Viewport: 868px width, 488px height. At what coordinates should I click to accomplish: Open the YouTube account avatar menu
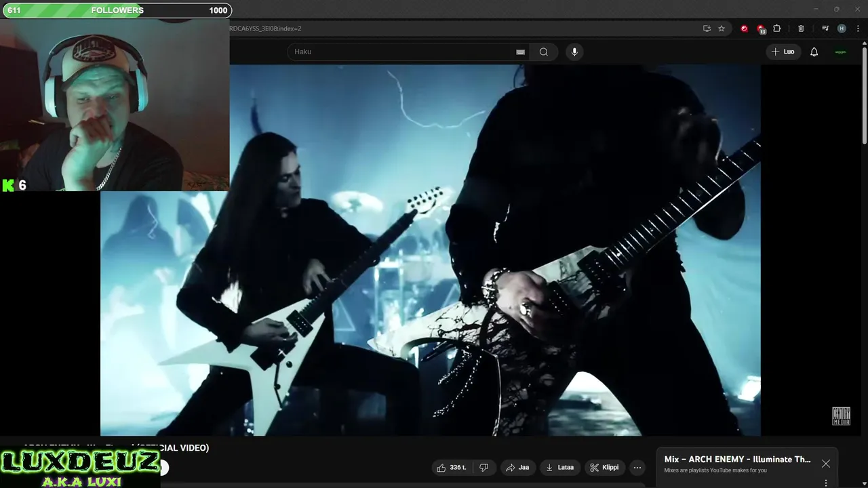840,52
